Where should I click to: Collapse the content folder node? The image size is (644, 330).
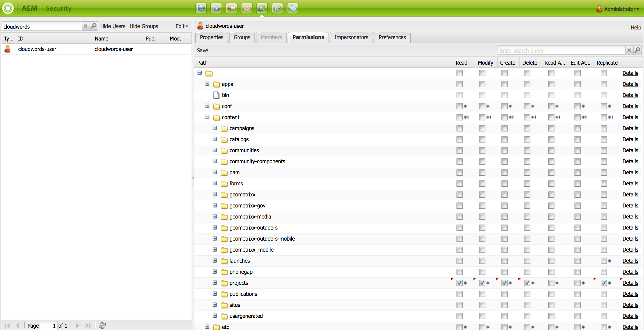(207, 117)
